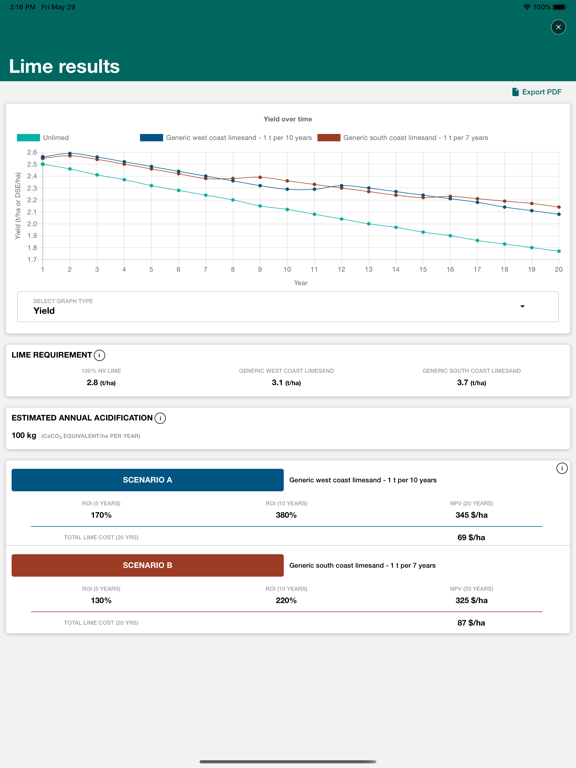Show info for Estimated Annual Acidification
This screenshot has width=576, height=768.
coord(160,418)
